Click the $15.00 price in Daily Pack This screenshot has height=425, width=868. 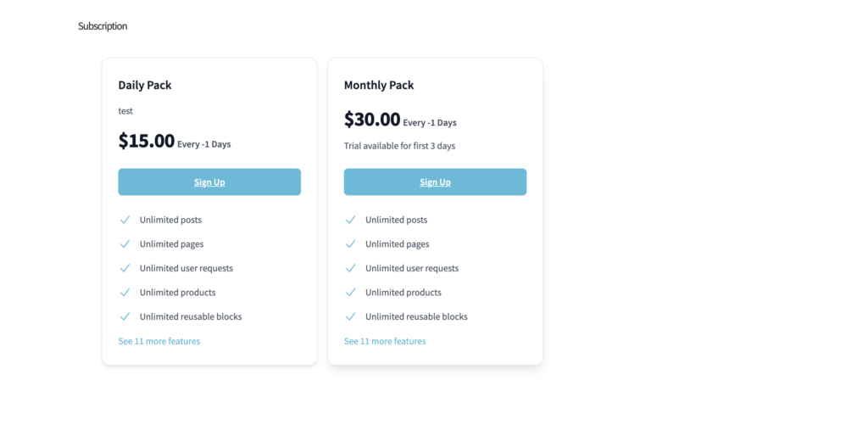147,141
